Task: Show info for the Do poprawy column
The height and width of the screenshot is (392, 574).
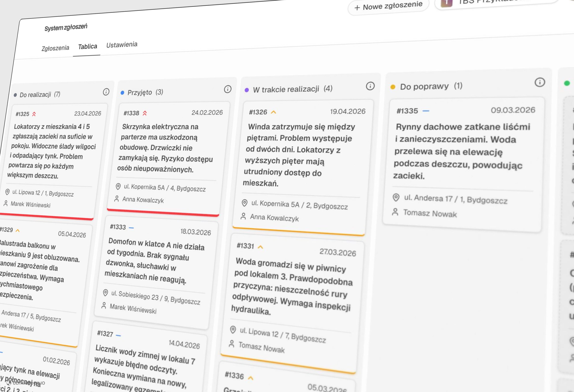Action: click(540, 82)
